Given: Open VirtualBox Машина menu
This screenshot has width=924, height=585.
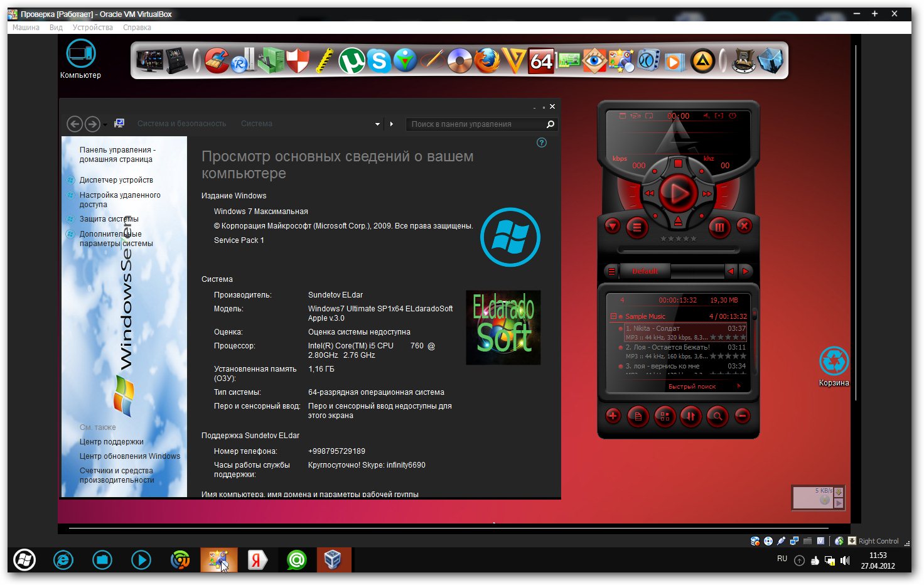Looking at the screenshot, I should 26,28.
